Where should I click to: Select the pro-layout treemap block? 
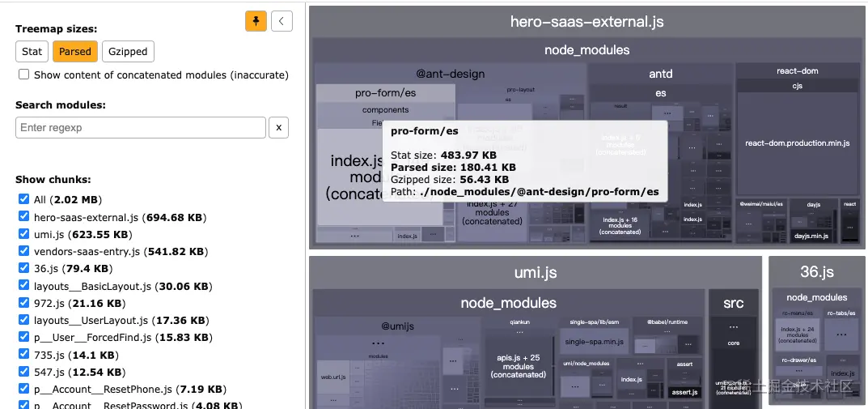point(520,89)
